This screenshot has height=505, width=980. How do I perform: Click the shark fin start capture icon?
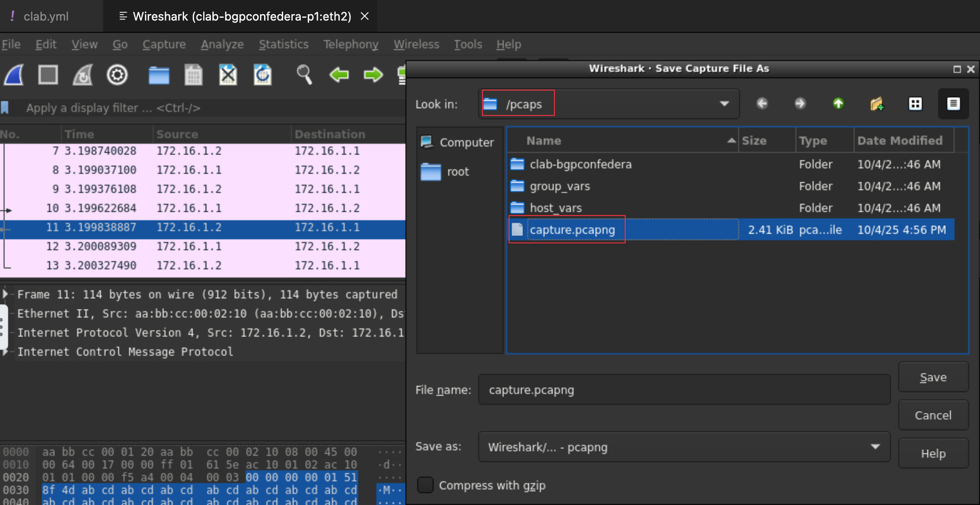[14, 75]
